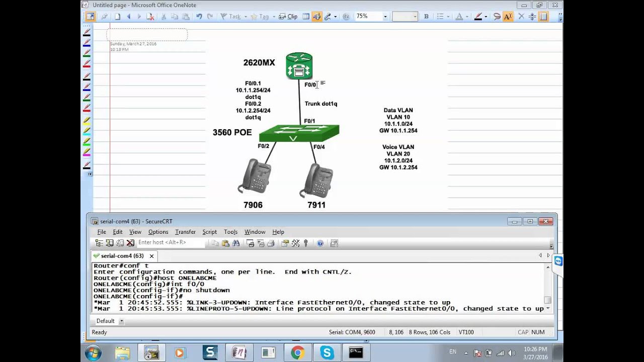Select magenta highlighter pen in pen toolbar
The height and width of the screenshot is (362, 644).
pyautogui.click(x=87, y=151)
